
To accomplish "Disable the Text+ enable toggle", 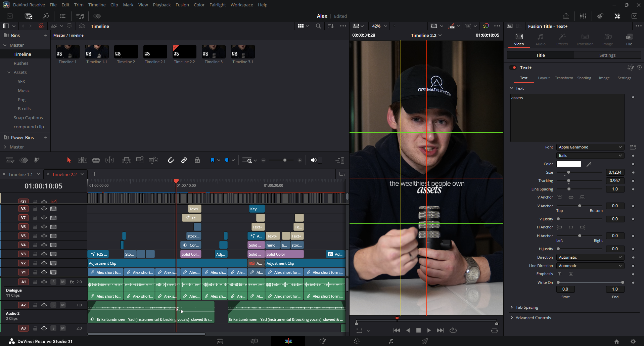I will coord(513,68).
